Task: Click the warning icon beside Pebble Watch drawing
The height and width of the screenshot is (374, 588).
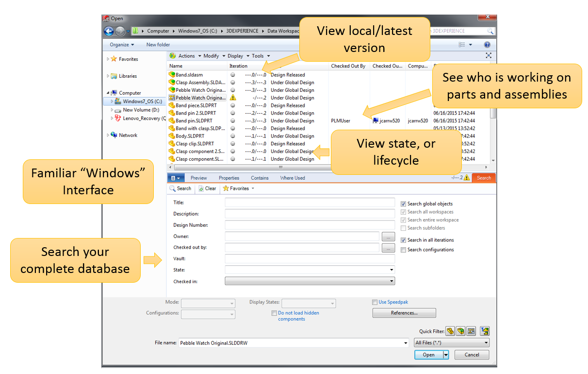Action: (233, 98)
